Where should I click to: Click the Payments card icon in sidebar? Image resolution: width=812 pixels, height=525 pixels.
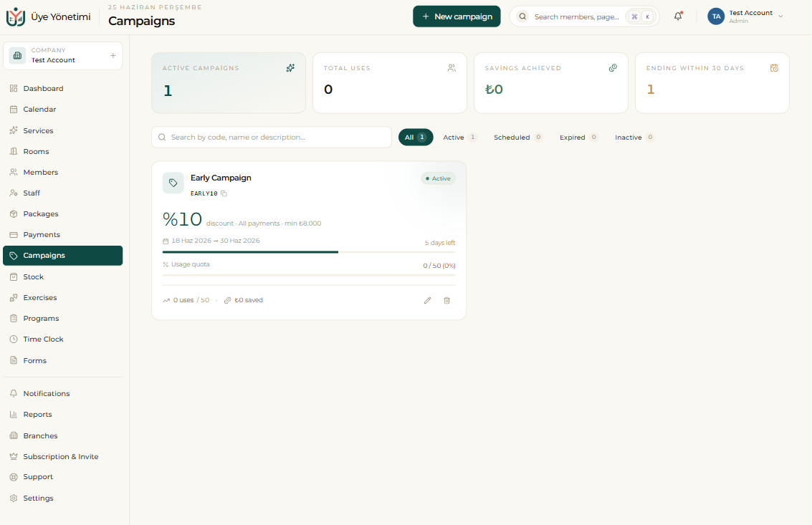[14, 234]
